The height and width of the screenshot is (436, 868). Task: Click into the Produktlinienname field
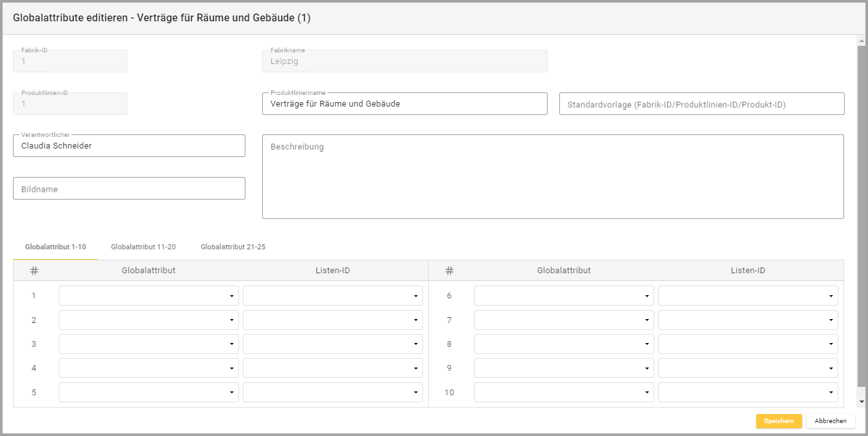coord(404,104)
